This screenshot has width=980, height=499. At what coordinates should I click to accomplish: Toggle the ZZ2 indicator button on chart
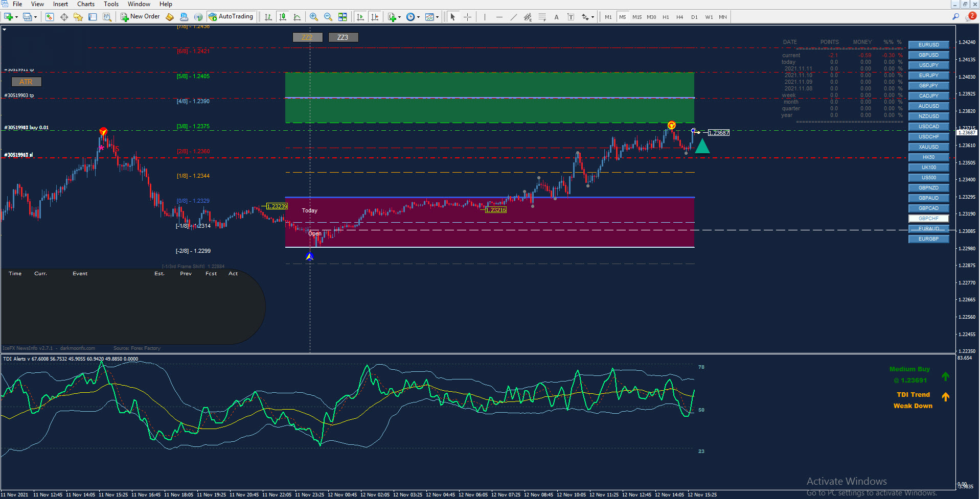point(307,37)
